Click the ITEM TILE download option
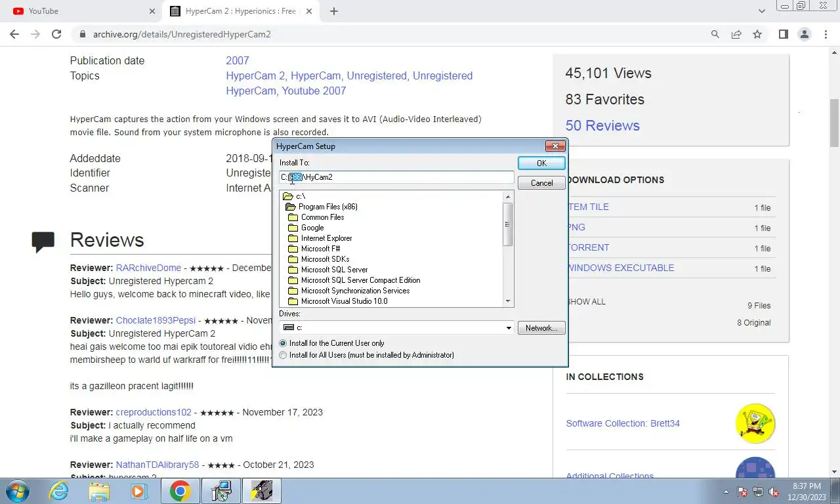 [x=589, y=207]
